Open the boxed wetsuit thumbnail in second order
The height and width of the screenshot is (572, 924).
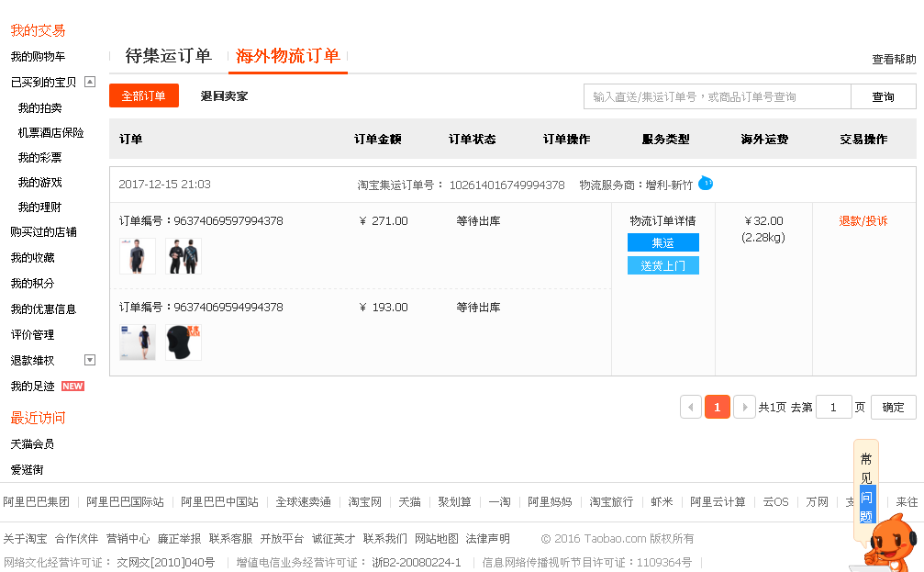[138, 342]
